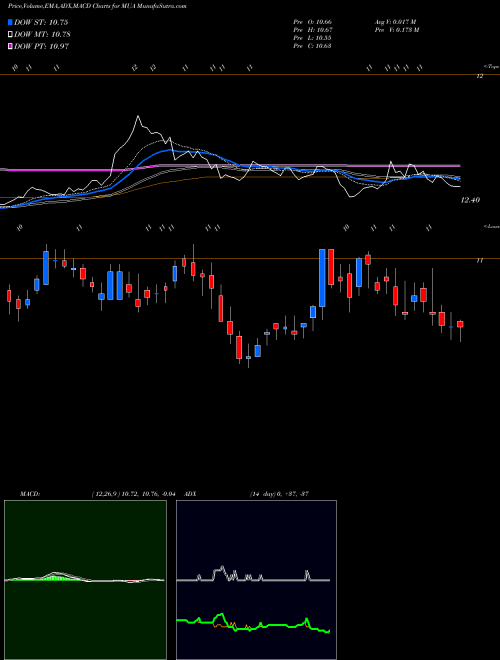The width and height of the screenshot is (500, 660).
Task: Click the 'Pre H: 10.67' value
Action: click(x=313, y=30)
